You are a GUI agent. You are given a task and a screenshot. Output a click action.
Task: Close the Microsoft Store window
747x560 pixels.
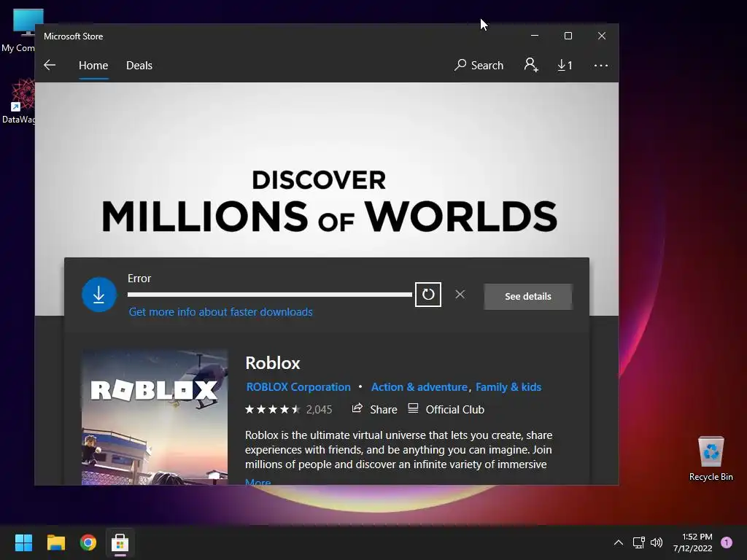point(602,36)
